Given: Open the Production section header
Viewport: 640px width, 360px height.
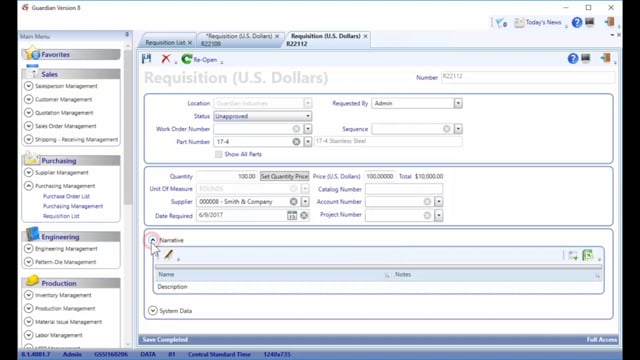Looking at the screenshot, I should pyautogui.click(x=71, y=283).
